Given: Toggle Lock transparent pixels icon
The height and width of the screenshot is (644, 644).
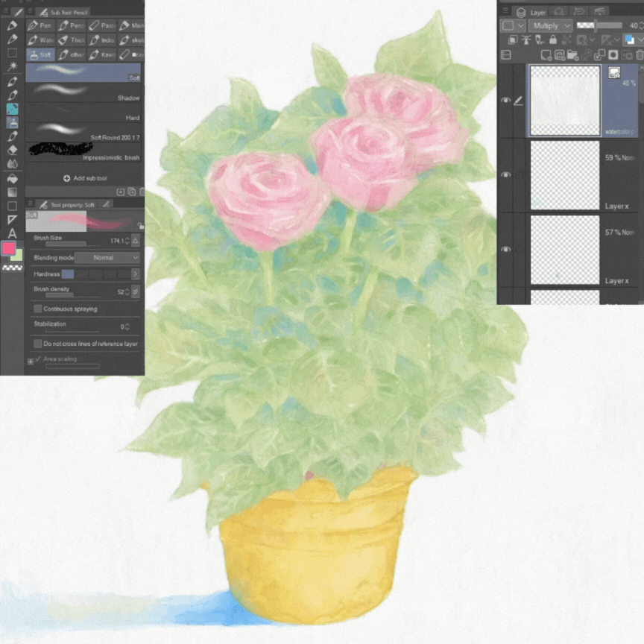Looking at the screenshot, I should (x=566, y=40).
